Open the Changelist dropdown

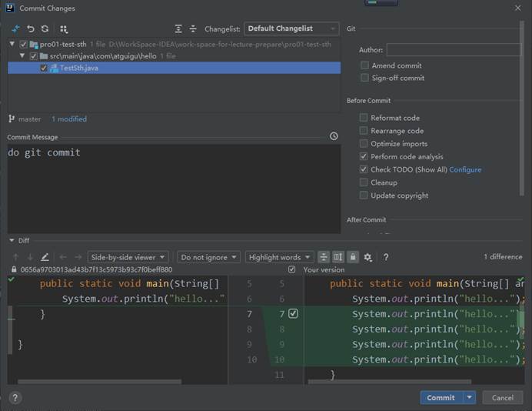tap(291, 28)
